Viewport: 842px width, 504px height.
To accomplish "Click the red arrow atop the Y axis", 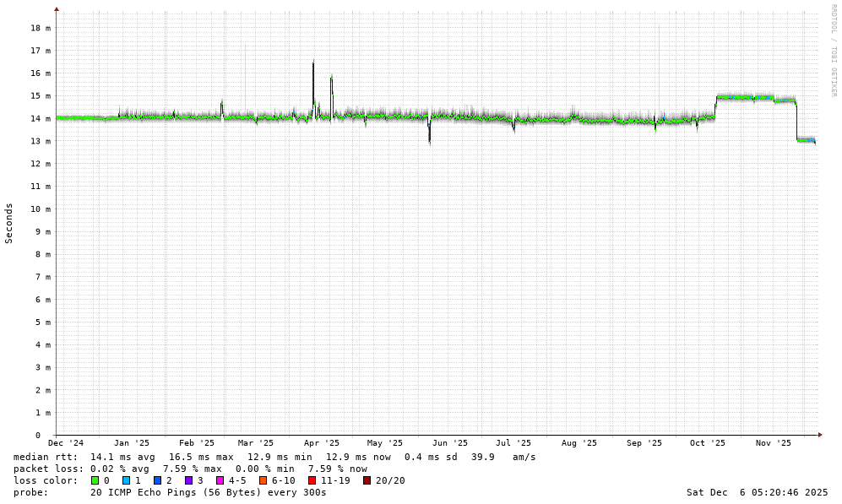I will click(57, 9).
